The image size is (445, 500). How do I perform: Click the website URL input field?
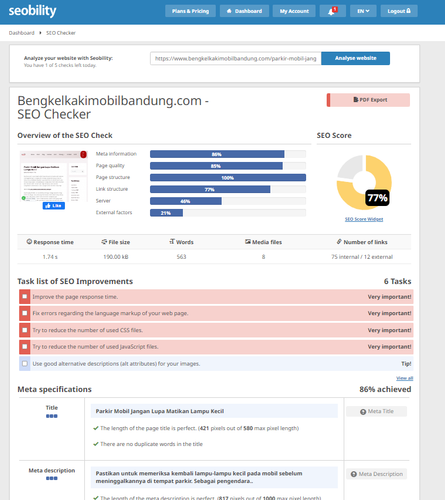click(236, 58)
